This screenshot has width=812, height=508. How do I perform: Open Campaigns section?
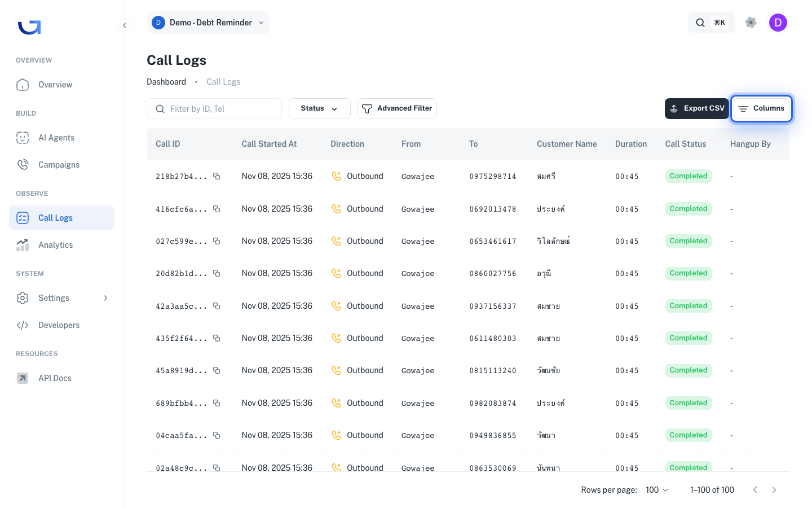pyautogui.click(x=61, y=165)
